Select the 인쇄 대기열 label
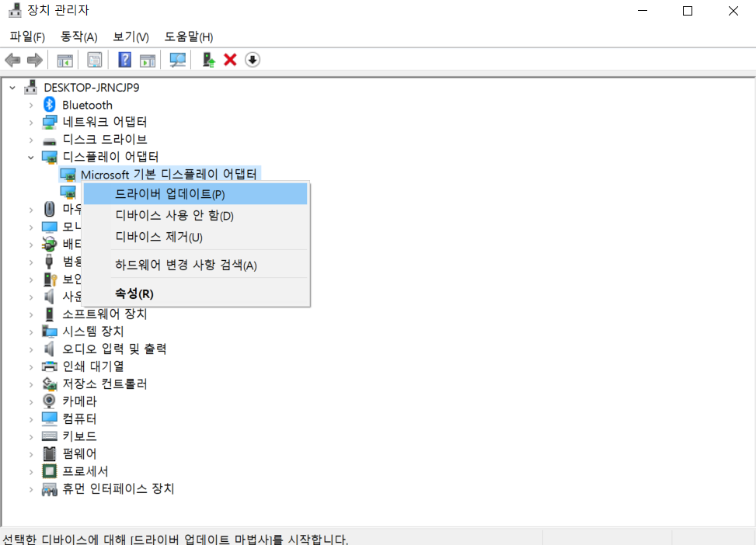756x545 pixels. point(93,366)
